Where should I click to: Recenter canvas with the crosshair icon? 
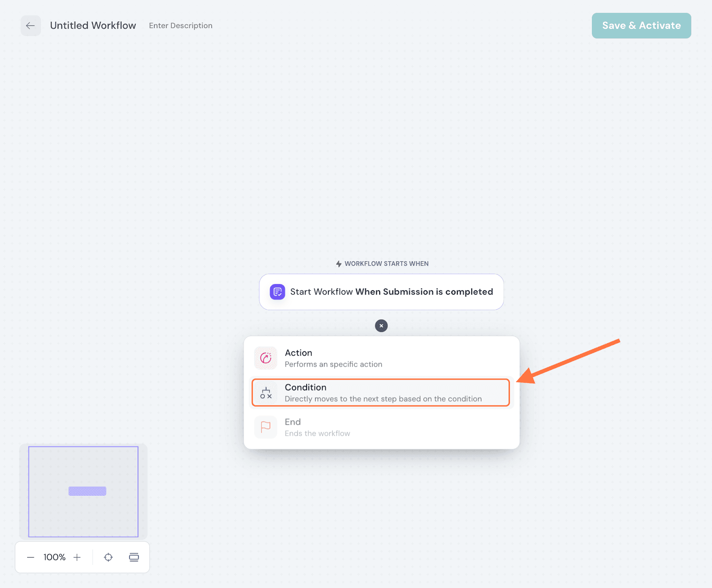pos(108,557)
